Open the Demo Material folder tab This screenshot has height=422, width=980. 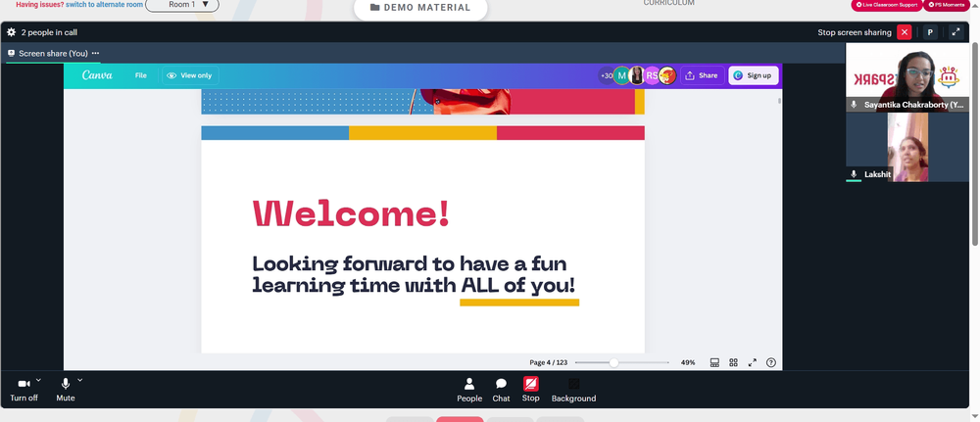(x=420, y=8)
